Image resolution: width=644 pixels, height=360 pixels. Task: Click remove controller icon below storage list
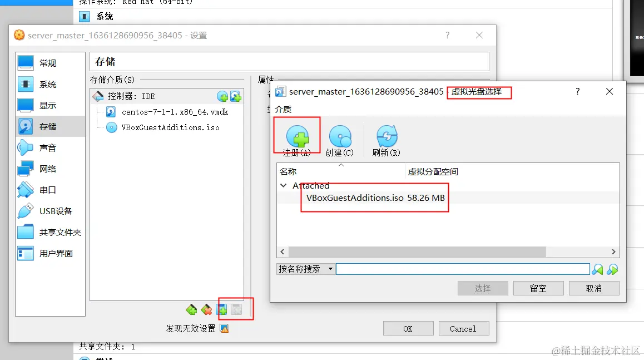tap(206, 309)
